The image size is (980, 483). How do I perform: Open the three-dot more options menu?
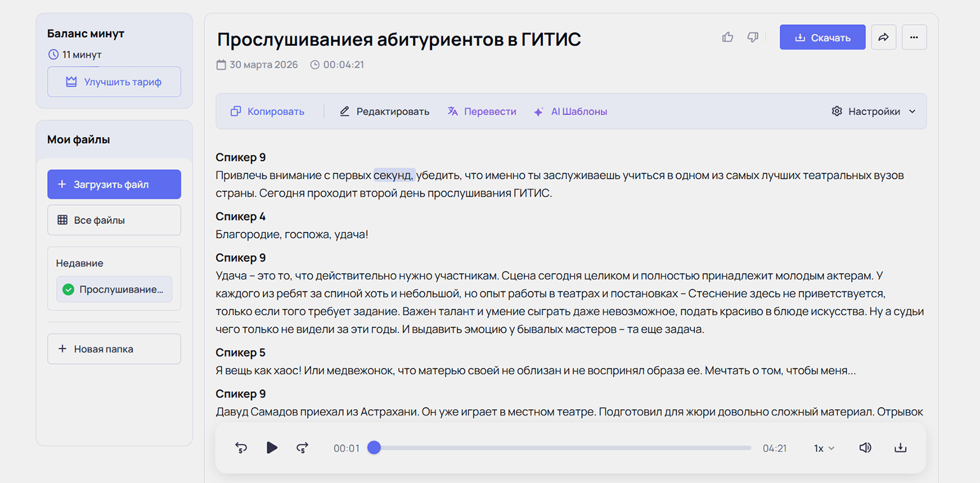[914, 38]
